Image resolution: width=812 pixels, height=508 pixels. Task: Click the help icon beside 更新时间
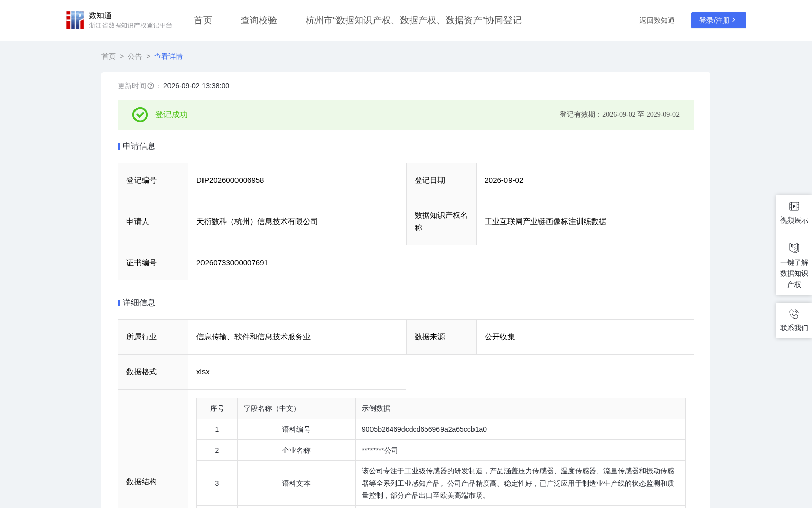(151, 86)
